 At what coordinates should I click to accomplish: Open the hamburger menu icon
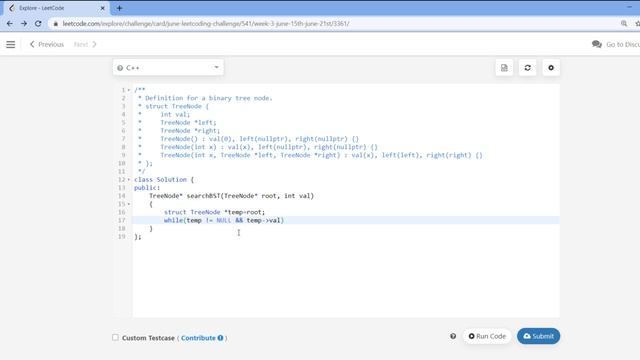11,44
